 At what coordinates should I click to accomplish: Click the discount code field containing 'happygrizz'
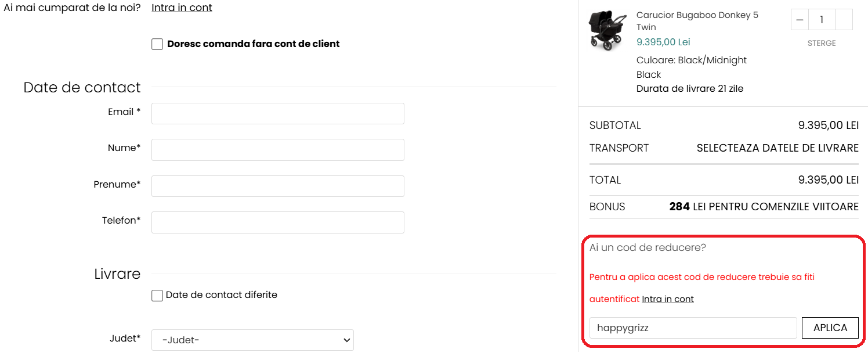click(693, 328)
